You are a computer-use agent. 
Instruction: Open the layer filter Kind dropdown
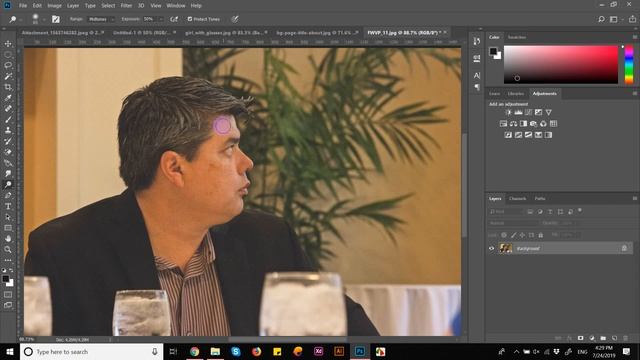tap(506, 211)
